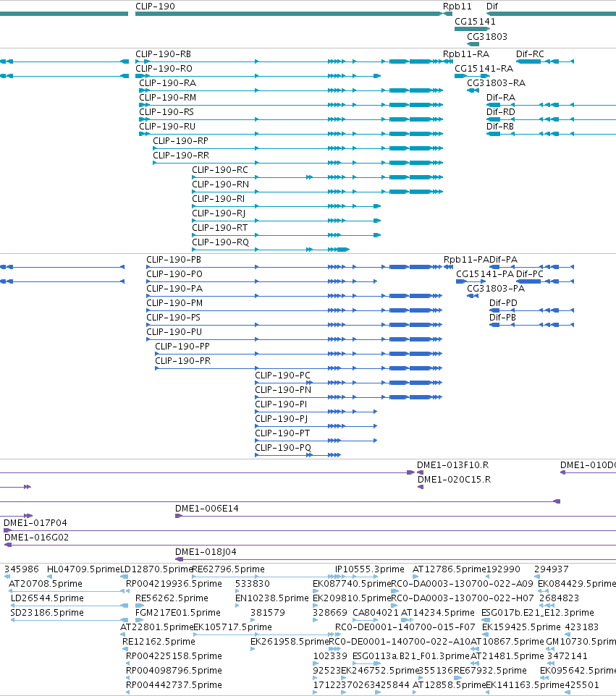Select BAC clone DME1-017P04

35,523
